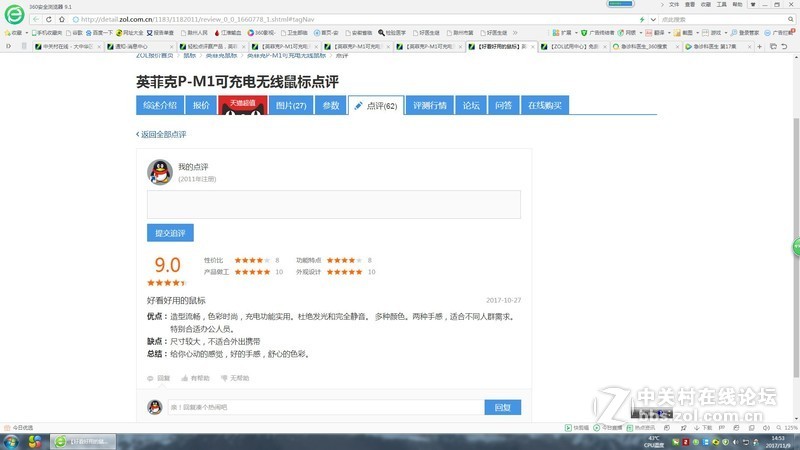Click the 无帮助 thumbs-down icon
Viewport: 800px width, 450px height.
click(224, 378)
